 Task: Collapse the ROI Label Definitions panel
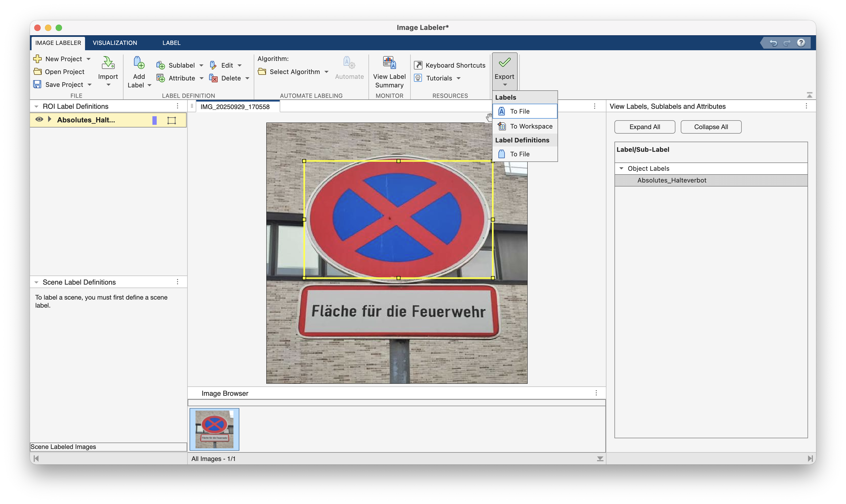point(36,107)
